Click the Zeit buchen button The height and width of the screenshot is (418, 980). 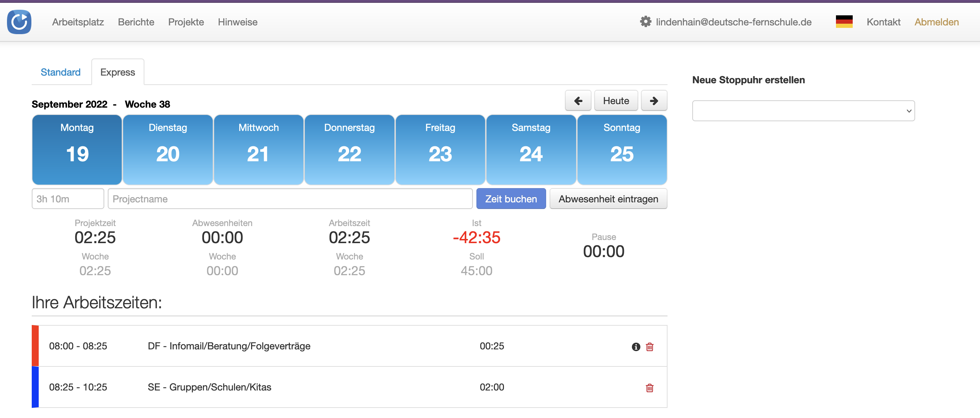511,199
